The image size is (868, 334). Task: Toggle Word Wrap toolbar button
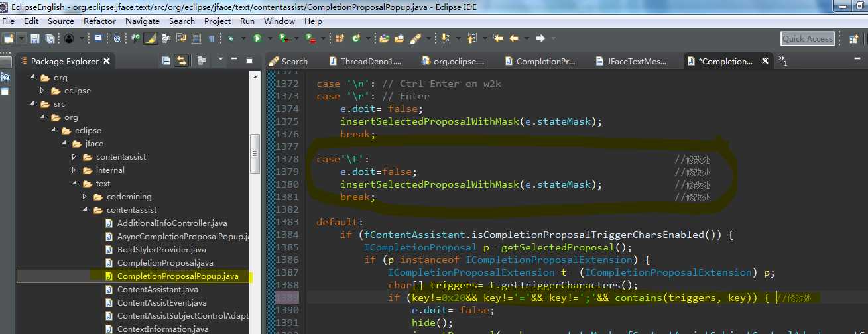tap(181, 38)
